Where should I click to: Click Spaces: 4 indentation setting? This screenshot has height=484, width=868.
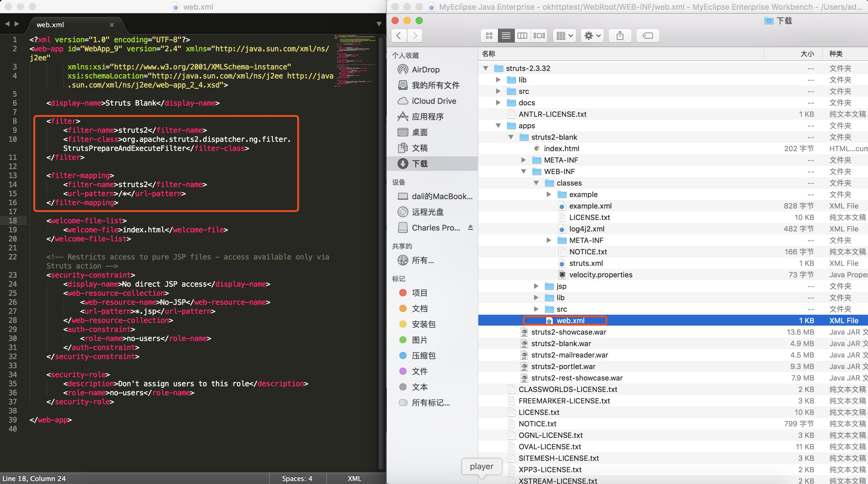pos(297,478)
